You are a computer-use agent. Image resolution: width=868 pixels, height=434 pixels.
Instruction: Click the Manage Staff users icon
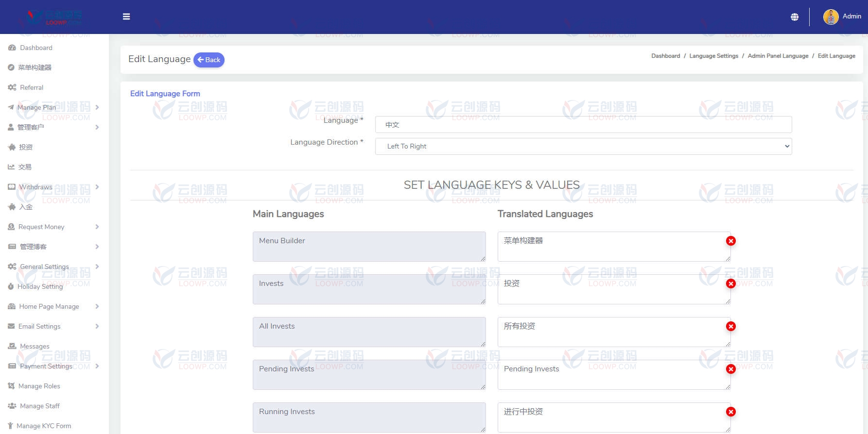[12, 406]
